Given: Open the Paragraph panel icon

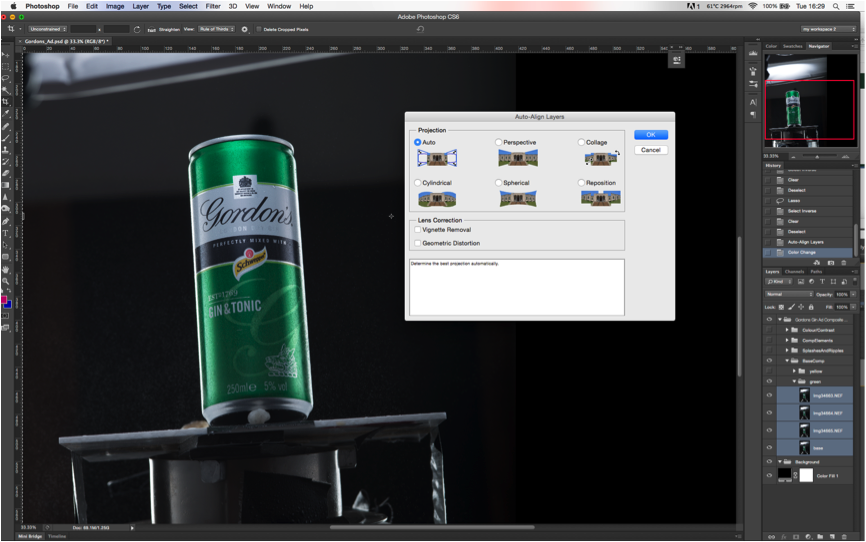Looking at the screenshot, I should 753,114.
